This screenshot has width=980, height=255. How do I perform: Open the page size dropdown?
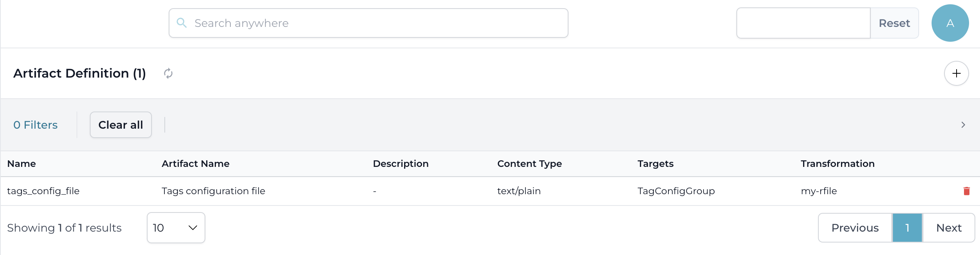176,228
